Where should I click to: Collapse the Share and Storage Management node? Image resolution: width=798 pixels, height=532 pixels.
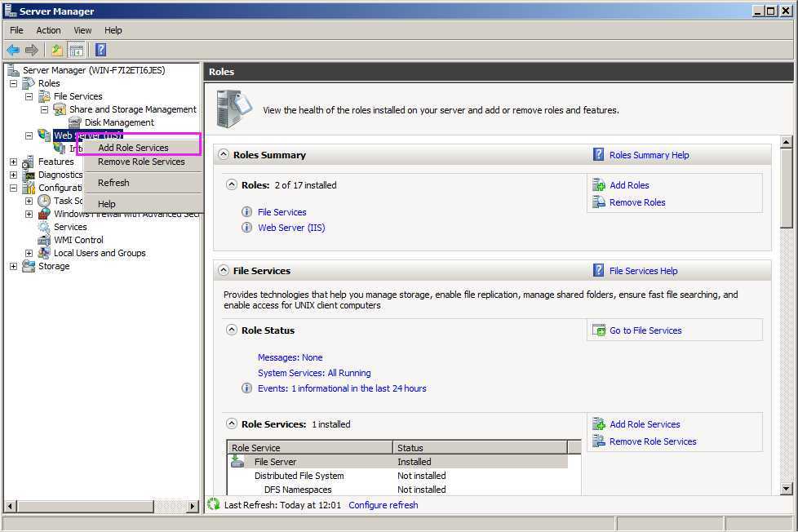click(x=44, y=109)
